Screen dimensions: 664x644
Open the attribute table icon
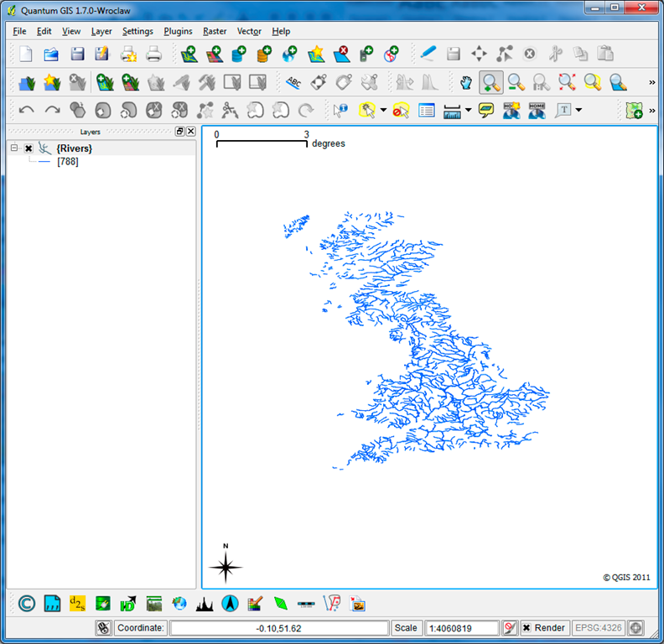427,111
